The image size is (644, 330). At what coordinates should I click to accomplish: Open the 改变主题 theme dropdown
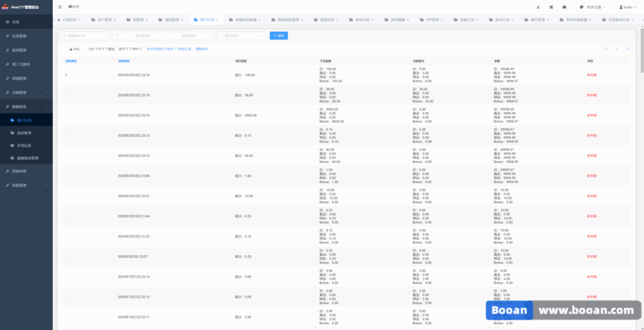(x=592, y=6)
